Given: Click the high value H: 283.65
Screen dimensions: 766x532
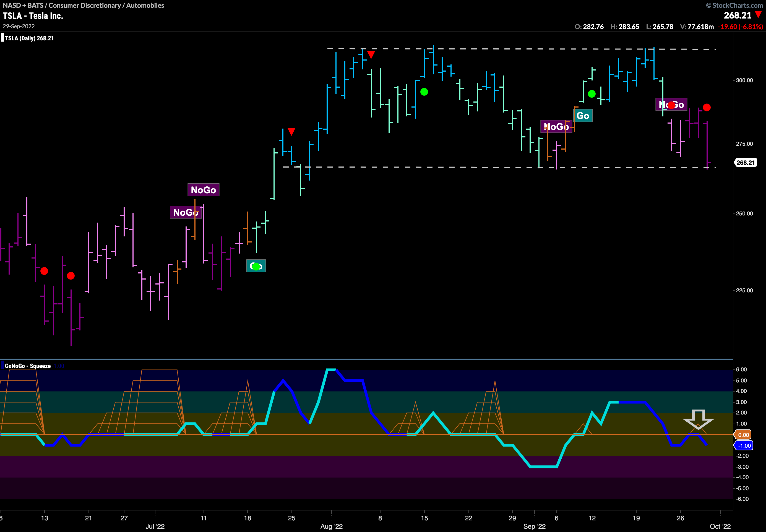Looking at the screenshot, I should 625,27.
